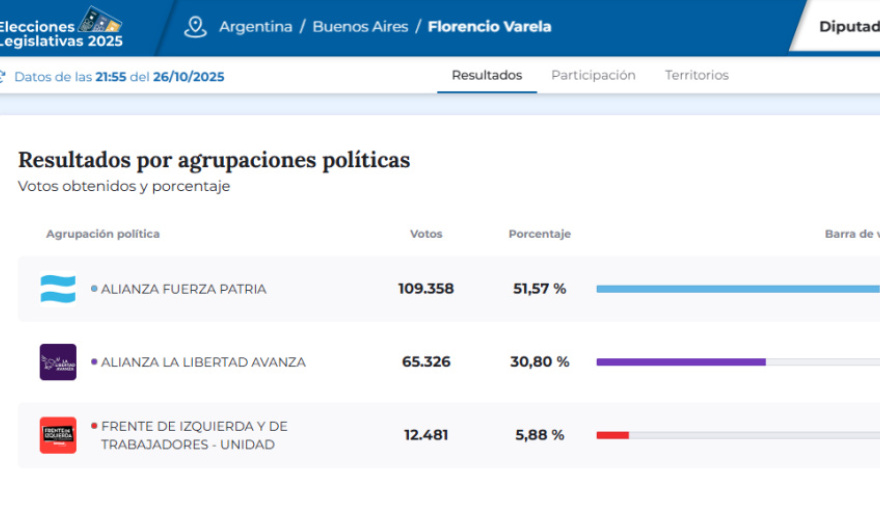
Task: Open the Territorios tab
Action: tap(696, 75)
